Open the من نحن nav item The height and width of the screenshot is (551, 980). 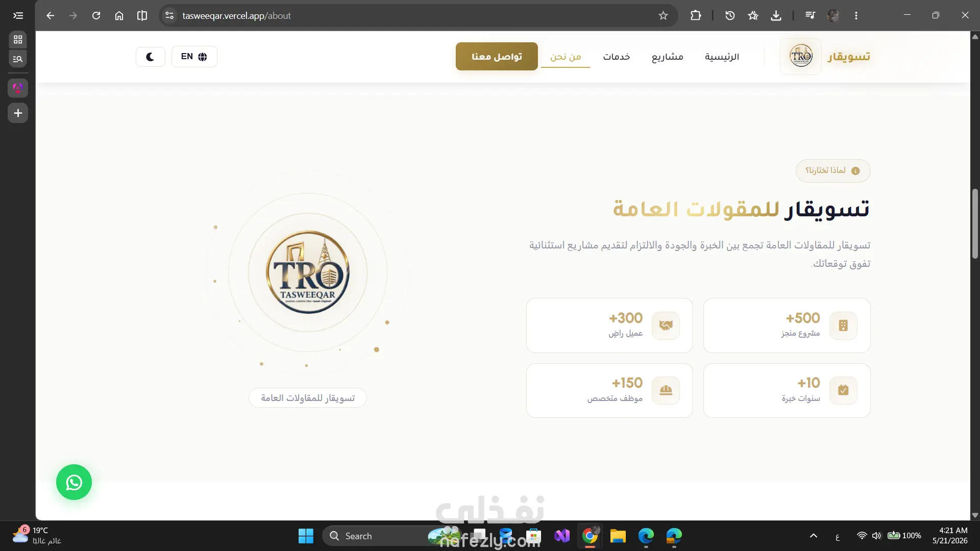tap(566, 57)
